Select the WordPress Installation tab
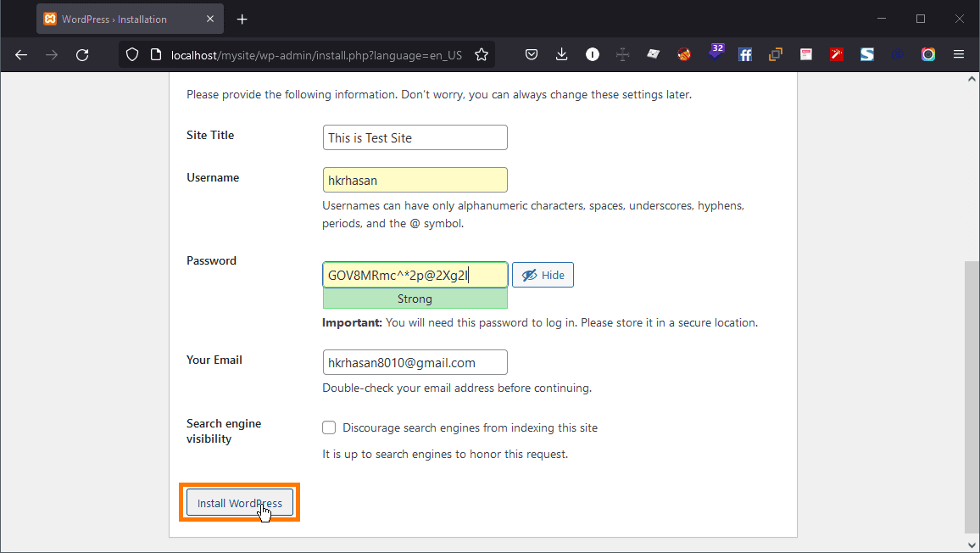Viewport: 980px width, 553px height. click(130, 20)
